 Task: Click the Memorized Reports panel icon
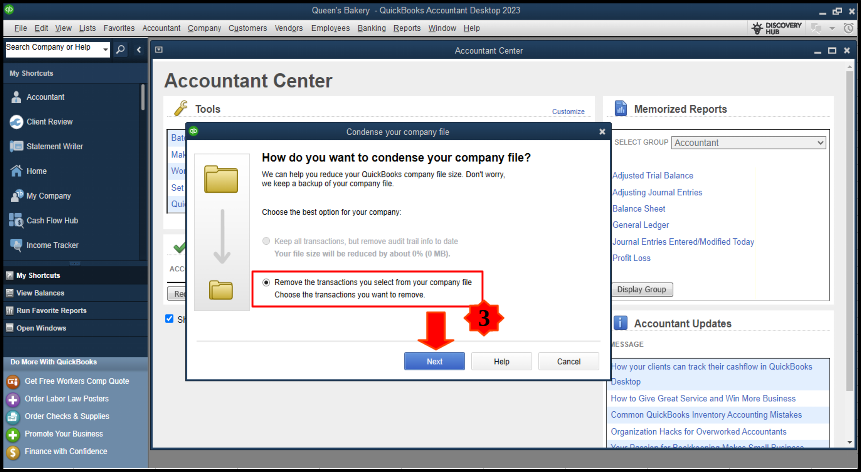(x=620, y=108)
